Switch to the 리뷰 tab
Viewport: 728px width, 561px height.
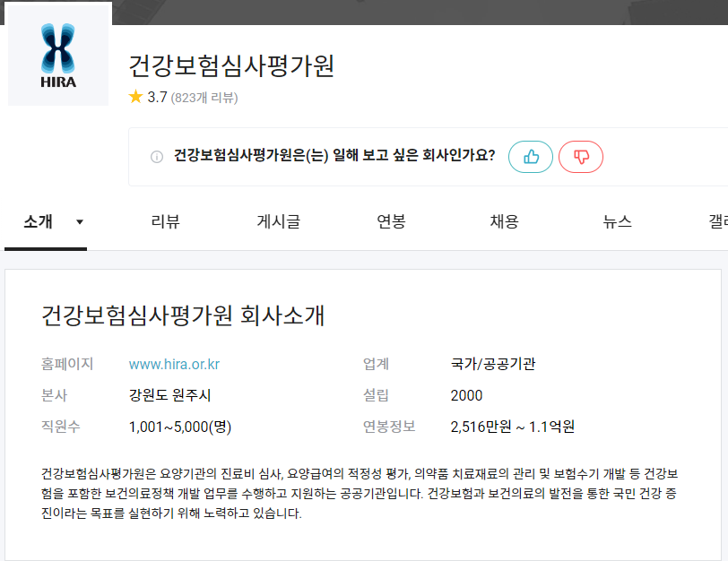(165, 221)
